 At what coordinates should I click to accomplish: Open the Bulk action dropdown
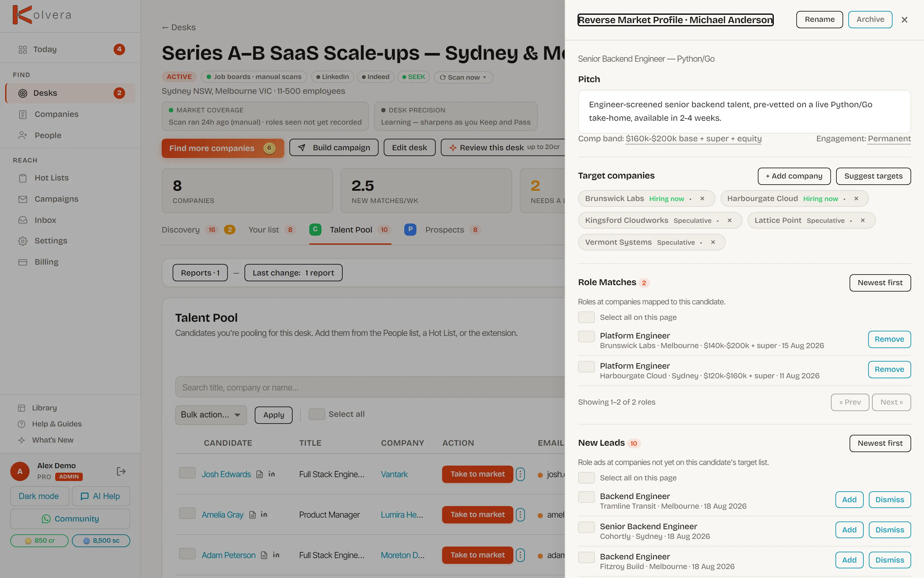(x=211, y=415)
